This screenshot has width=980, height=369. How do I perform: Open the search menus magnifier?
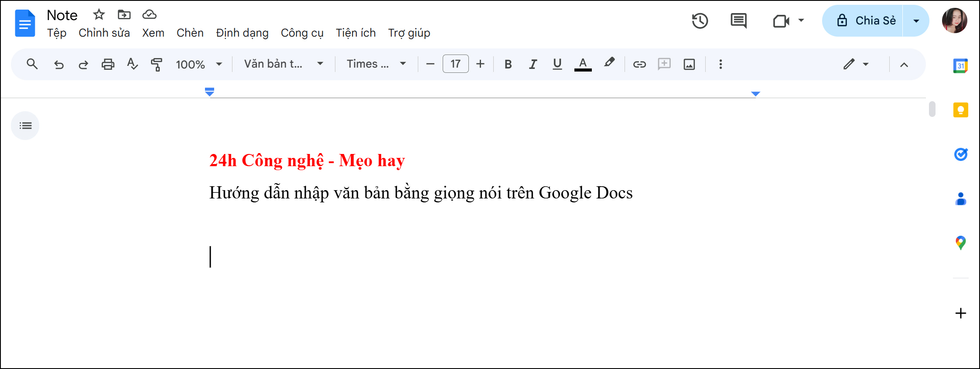(x=32, y=64)
